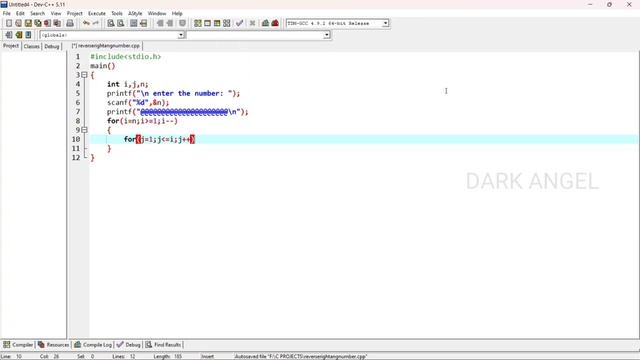The height and width of the screenshot is (360, 640).
Task: Open Profile analysis toolbar icon
Action: tap(265, 23)
